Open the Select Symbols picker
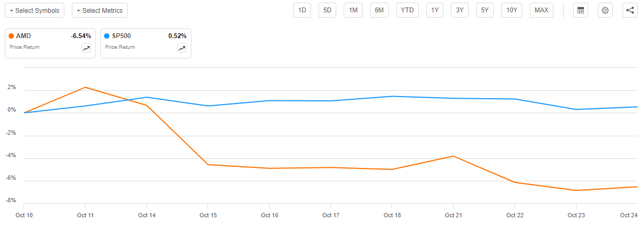 click(35, 10)
